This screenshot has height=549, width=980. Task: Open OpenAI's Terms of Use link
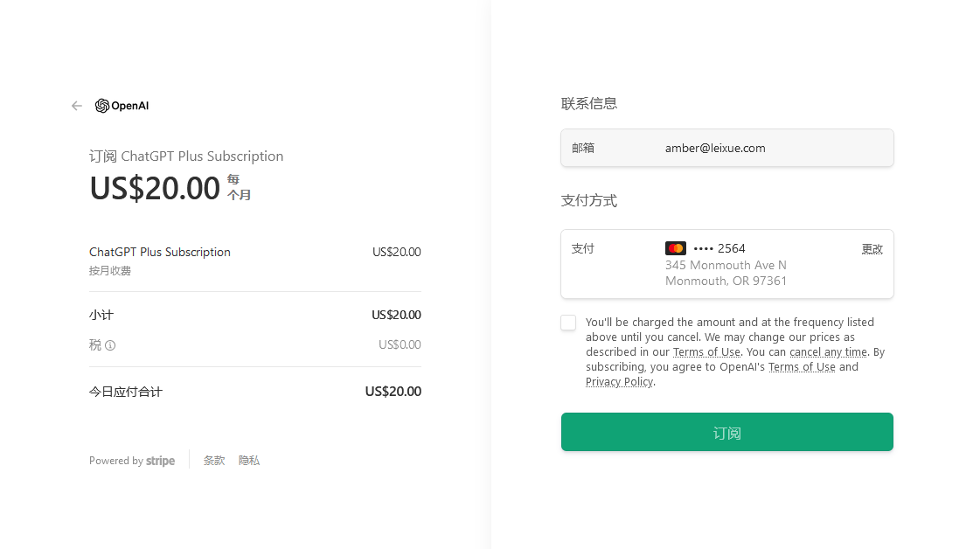[x=802, y=367]
